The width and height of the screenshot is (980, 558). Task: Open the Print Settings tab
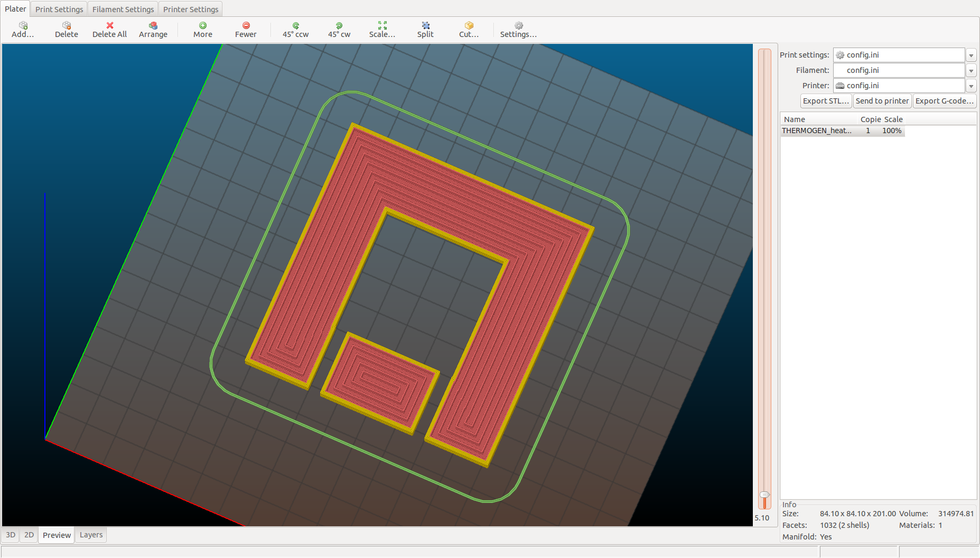59,10
